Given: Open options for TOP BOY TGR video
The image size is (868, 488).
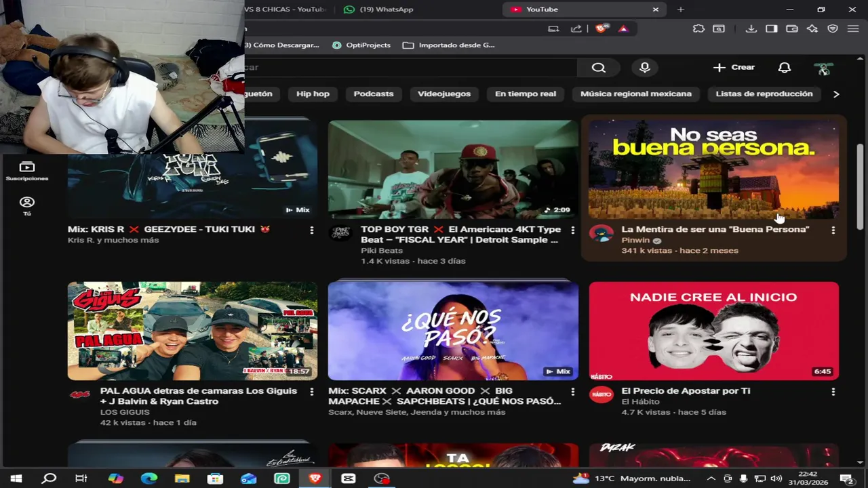Looking at the screenshot, I should pos(573,230).
